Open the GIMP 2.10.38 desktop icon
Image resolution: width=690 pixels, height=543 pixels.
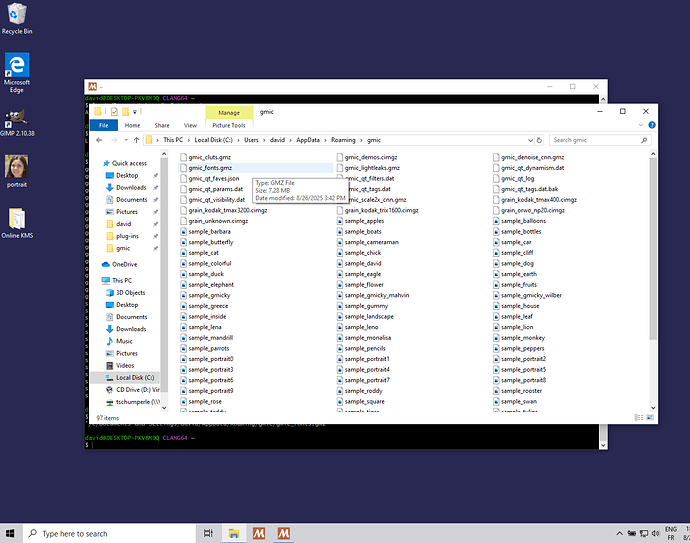[x=17, y=122]
